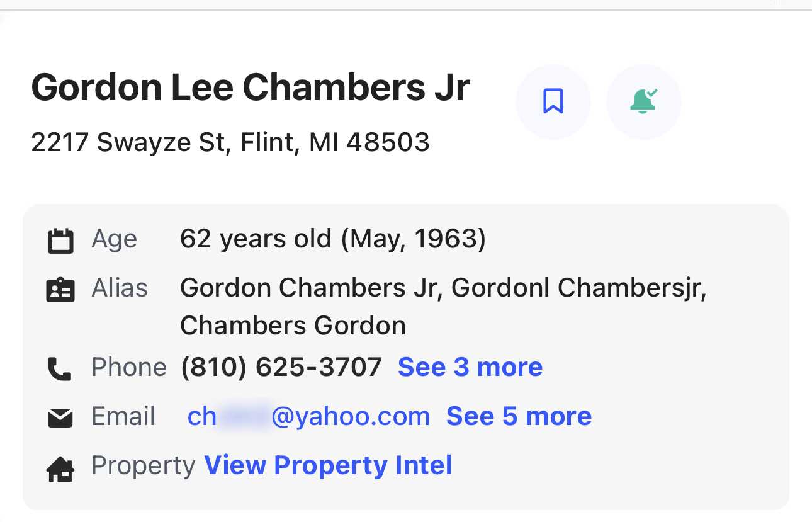The height and width of the screenshot is (522, 812).
Task: Click the envelope icon beside Email
Action: click(60, 417)
